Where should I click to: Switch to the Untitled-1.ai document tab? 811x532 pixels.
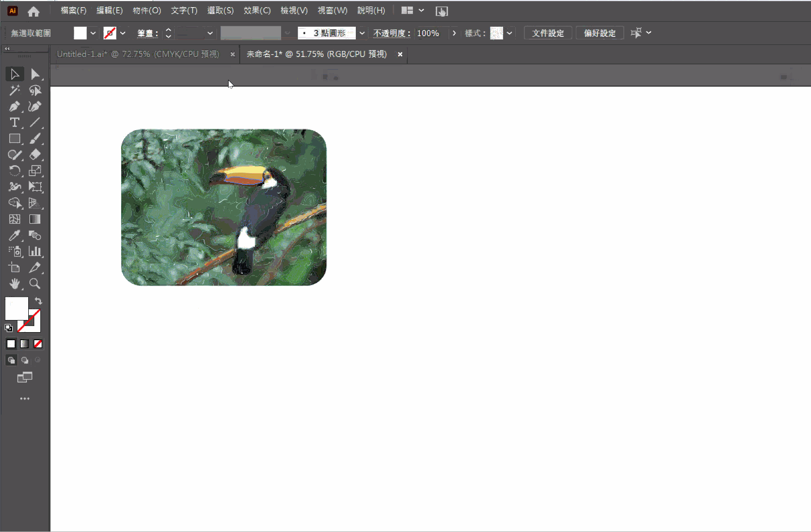(x=139, y=54)
